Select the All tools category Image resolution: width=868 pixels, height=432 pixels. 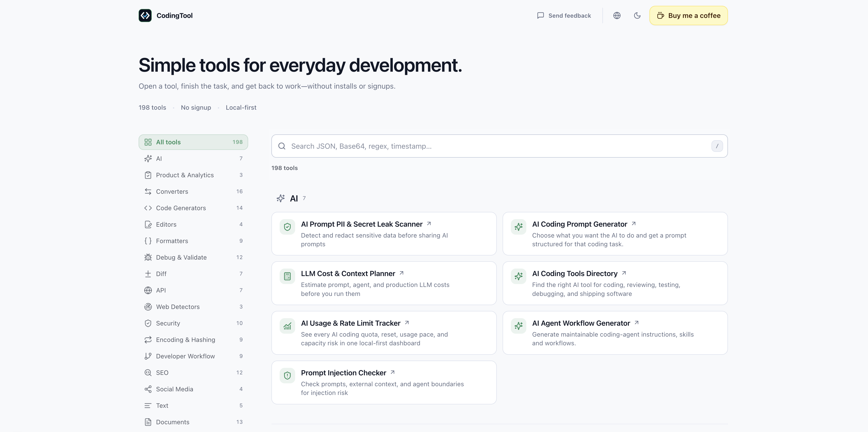coord(193,142)
